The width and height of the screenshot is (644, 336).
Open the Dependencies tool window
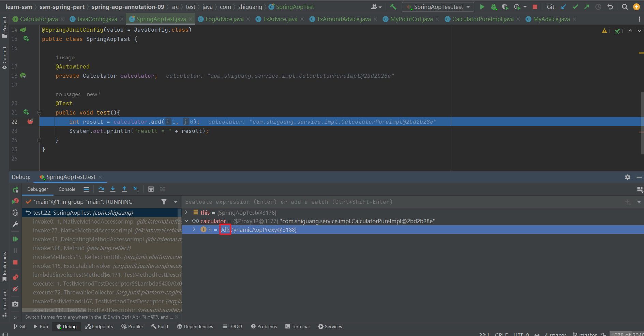coord(195,326)
